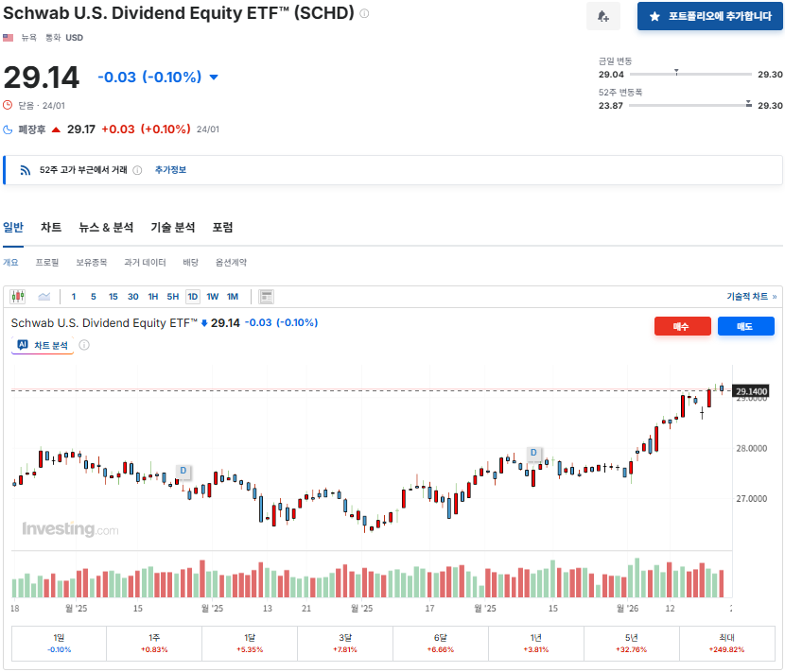This screenshot has height=672, width=785.
Task: Switch to the 차트 tab
Action: tap(51, 228)
